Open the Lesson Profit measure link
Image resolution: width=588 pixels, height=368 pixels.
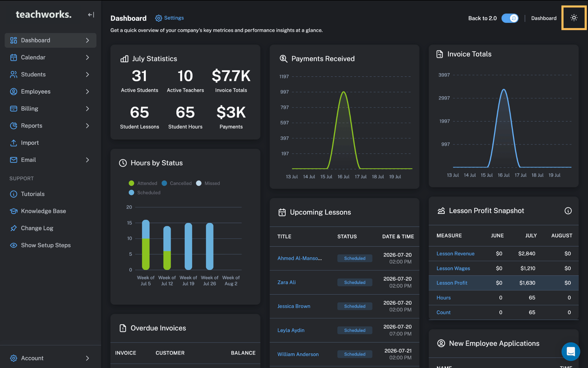[452, 283]
